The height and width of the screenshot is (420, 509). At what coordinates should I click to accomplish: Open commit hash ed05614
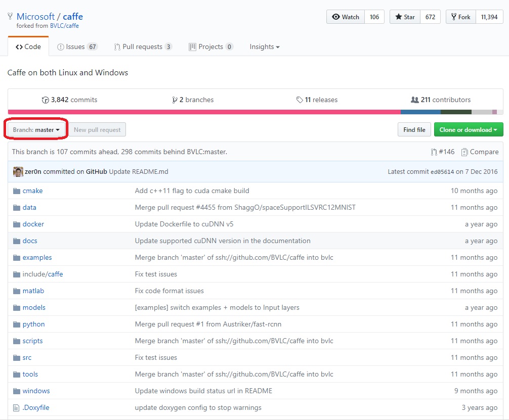click(x=442, y=172)
